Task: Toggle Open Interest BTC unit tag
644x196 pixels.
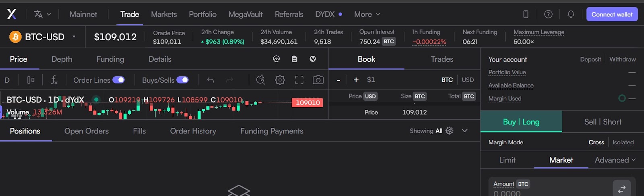Action: 389,42
